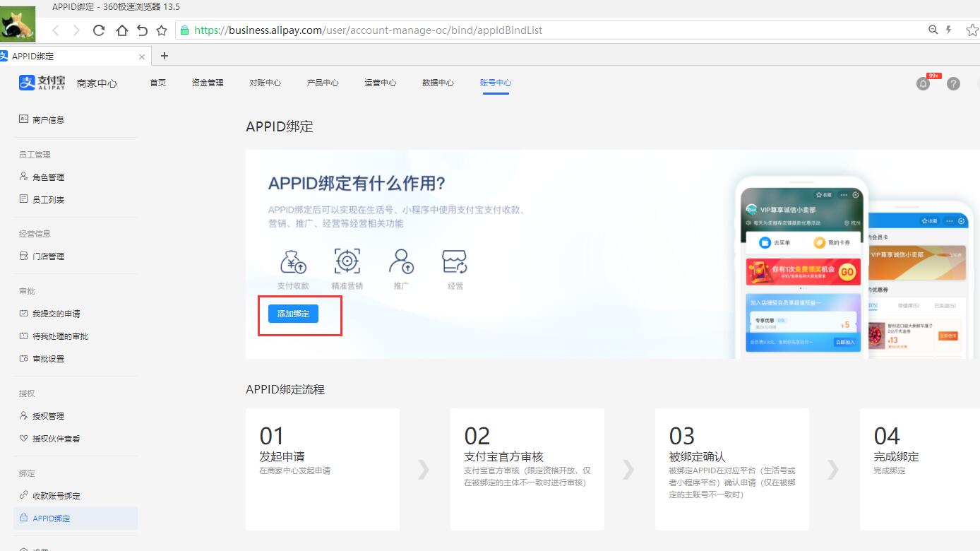Click the lightning speed-mode icon

click(949, 30)
